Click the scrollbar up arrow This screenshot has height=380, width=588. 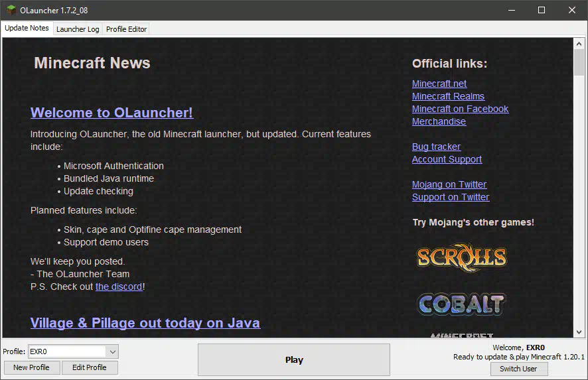(579, 44)
